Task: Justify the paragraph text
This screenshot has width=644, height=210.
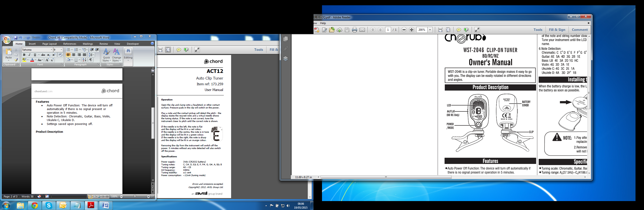Action: coord(84,55)
